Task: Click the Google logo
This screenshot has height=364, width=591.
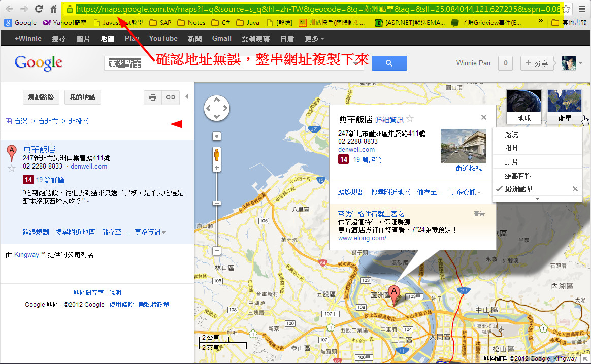Action: 39,63
